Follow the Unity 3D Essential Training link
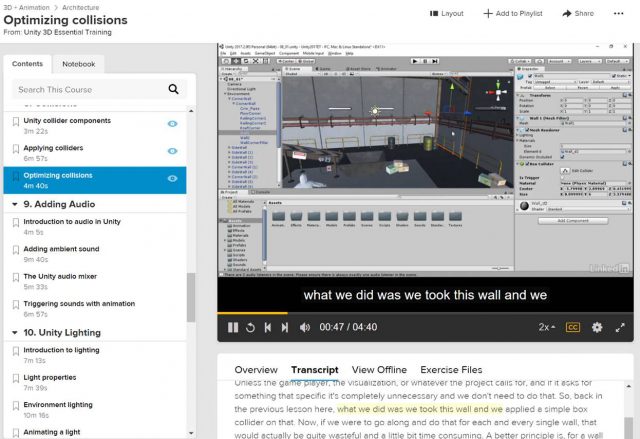640x439 pixels. 67,32
